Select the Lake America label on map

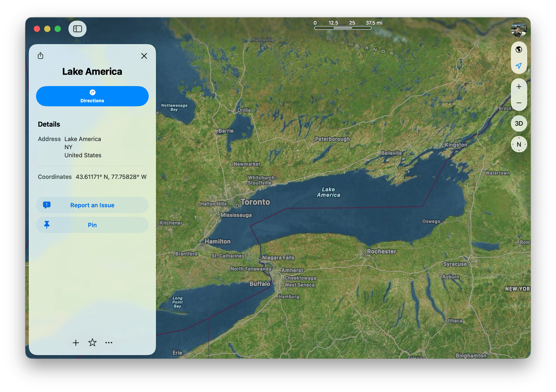[x=328, y=192]
